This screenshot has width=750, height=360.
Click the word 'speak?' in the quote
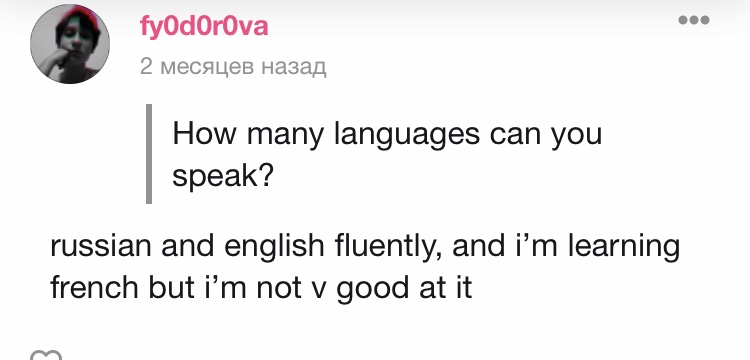click(222, 178)
